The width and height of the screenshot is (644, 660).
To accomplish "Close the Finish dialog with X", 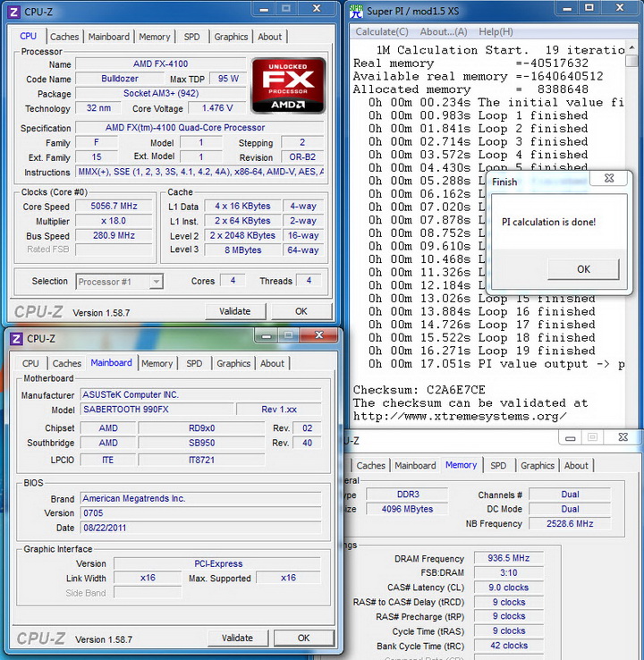I will (608, 178).
